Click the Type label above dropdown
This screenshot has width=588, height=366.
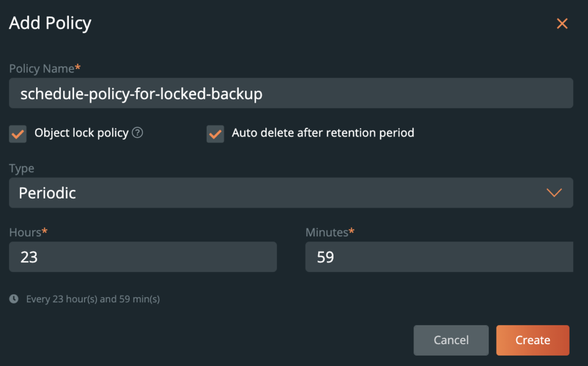tap(22, 169)
